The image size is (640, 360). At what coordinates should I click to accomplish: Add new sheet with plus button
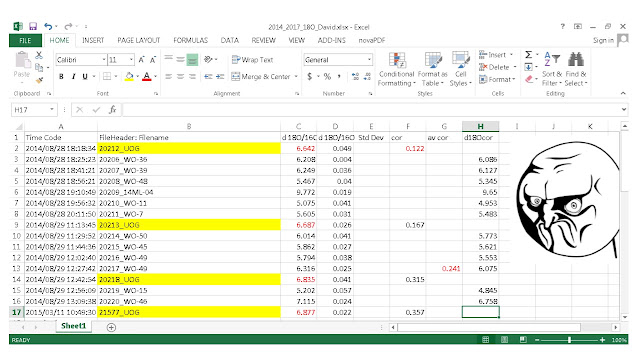click(111, 327)
